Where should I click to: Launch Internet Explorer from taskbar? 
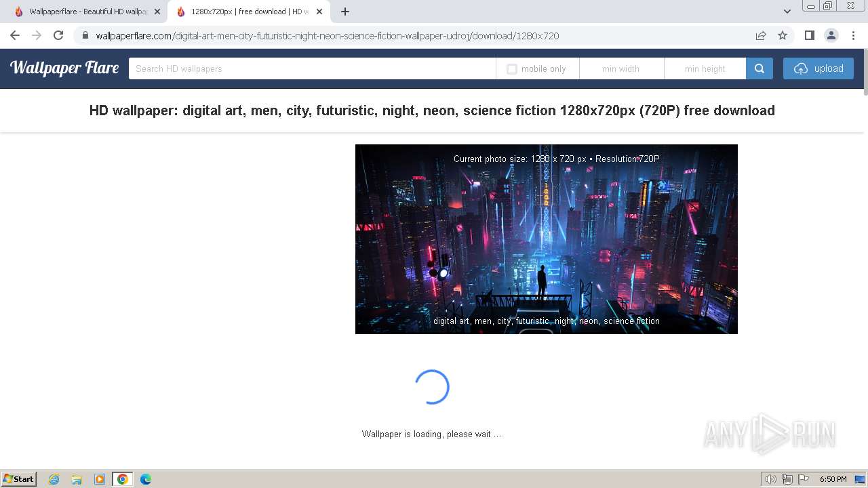pyautogui.click(x=54, y=479)
